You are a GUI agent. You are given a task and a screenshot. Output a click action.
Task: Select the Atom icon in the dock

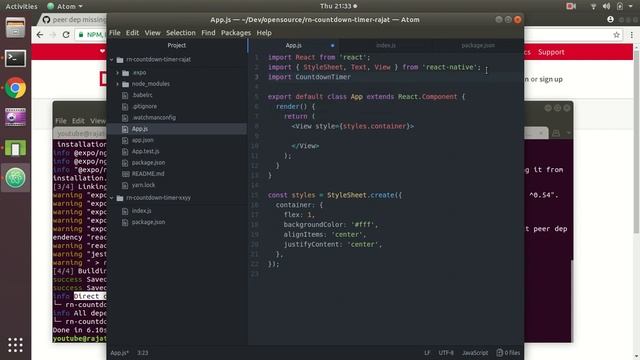[16, 178]
